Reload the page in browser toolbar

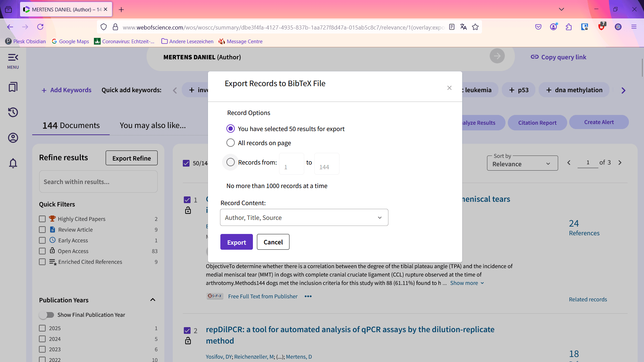pyautogui.click(x=40, y=27)
